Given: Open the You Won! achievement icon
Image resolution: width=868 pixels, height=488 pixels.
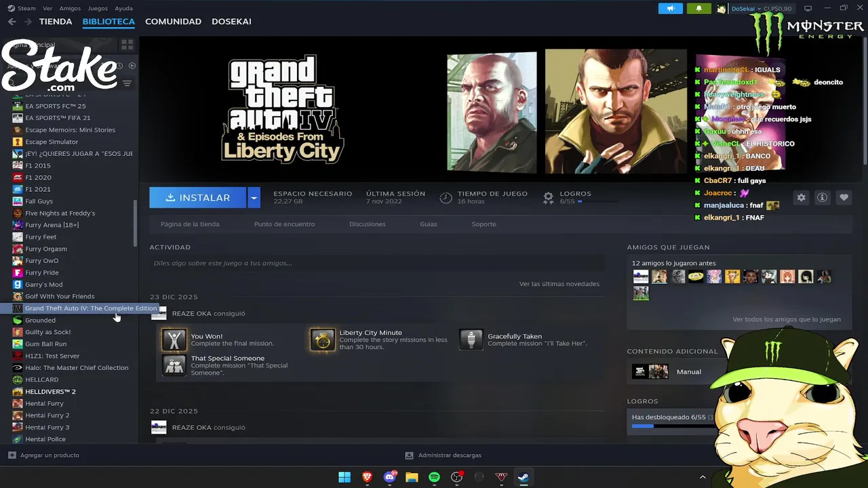Looking at the screenshot, I should 174,340.
